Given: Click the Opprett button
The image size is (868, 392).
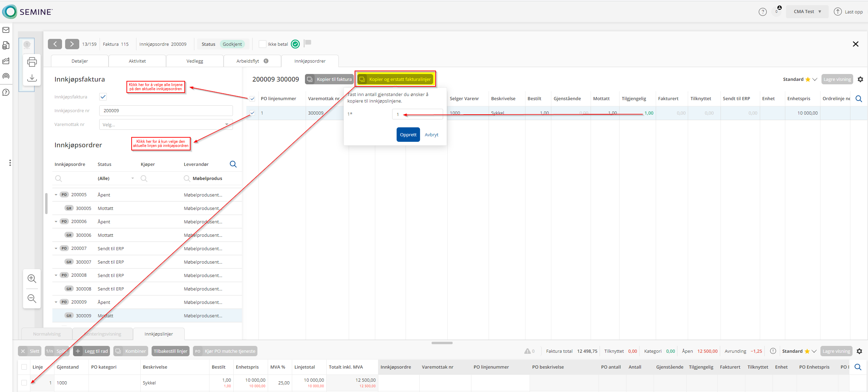Looking at the screenshot, I should (x=408, y=135).
